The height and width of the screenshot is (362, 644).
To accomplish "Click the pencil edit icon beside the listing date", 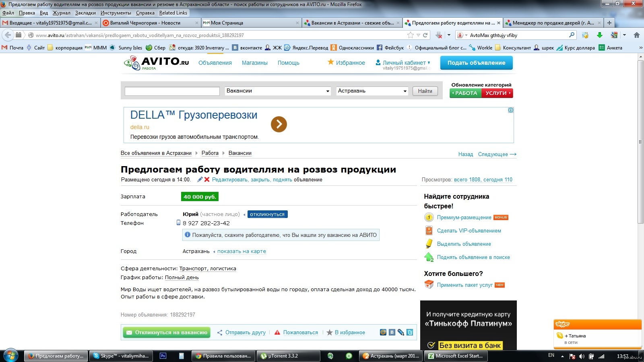I will (x=200, y=179).
